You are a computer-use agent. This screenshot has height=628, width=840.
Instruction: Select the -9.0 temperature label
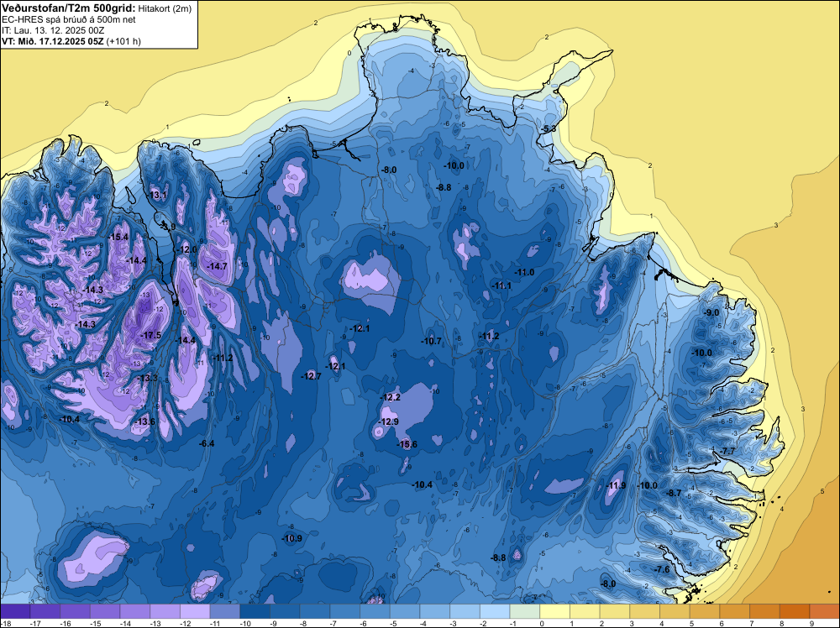pyautogui.click(x=711, y=312)
